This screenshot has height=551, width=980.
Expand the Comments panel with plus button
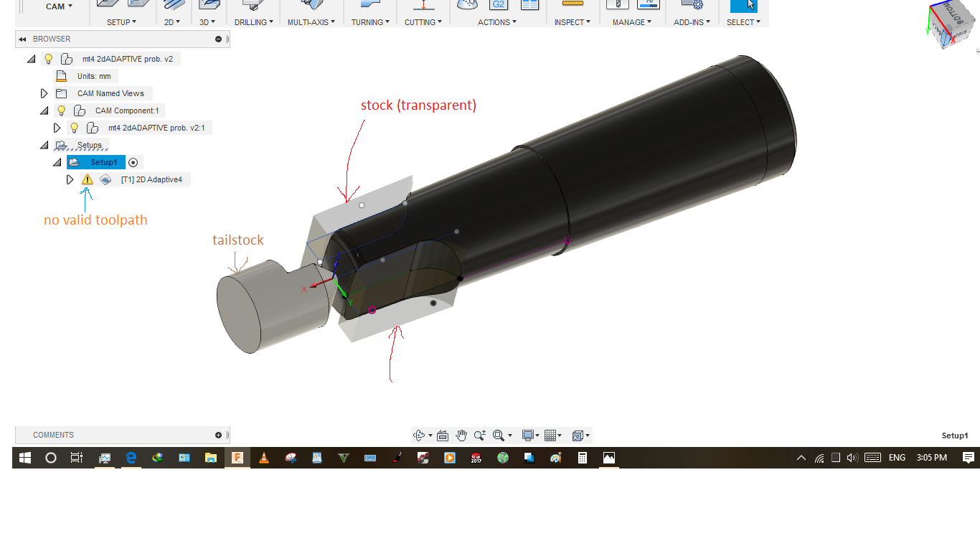pyautogui.click(x=218, y=435)
